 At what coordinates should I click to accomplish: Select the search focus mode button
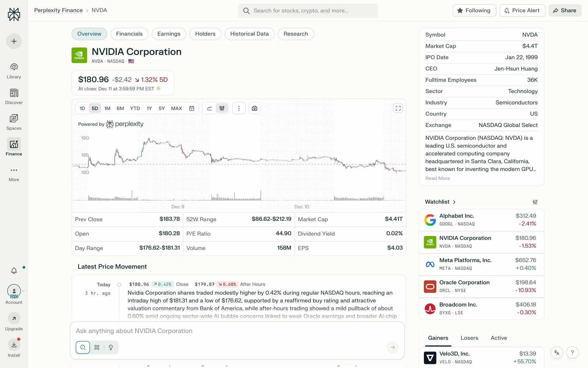83,347
